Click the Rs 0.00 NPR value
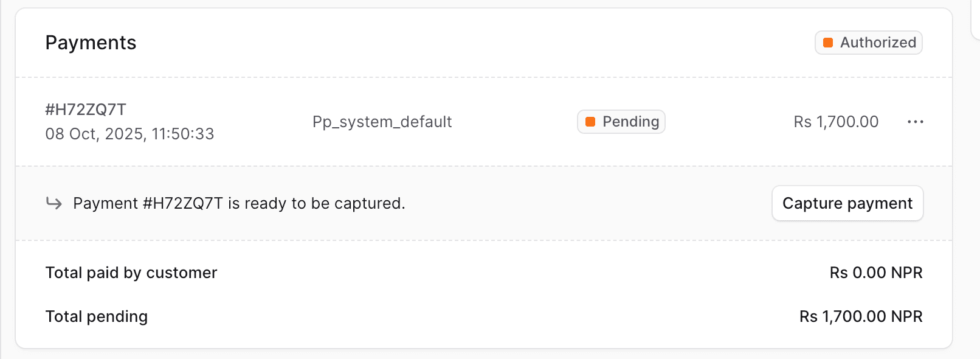Screen dimensions: 980x359 (876, 273)
